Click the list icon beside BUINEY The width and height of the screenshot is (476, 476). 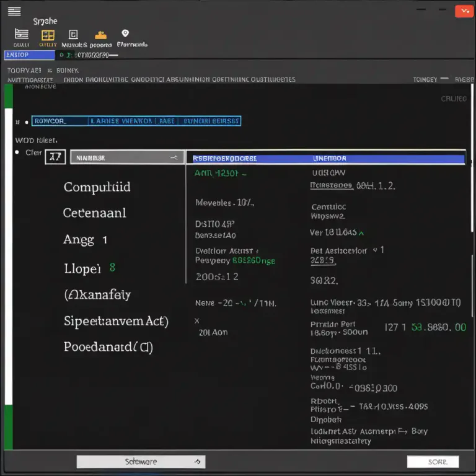[50, 71]
